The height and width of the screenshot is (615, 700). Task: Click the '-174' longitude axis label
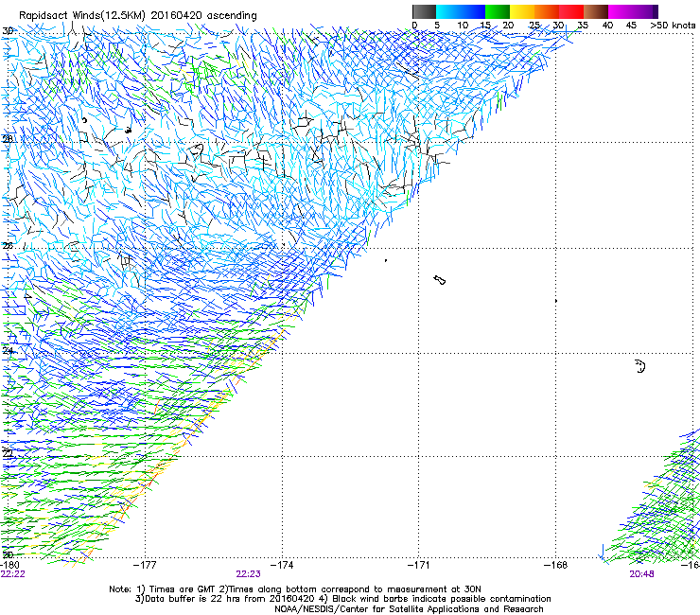tap(282, 565)
